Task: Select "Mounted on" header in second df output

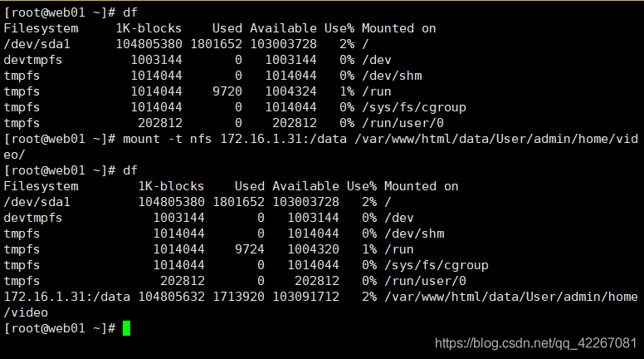Action: pos(422,186)
